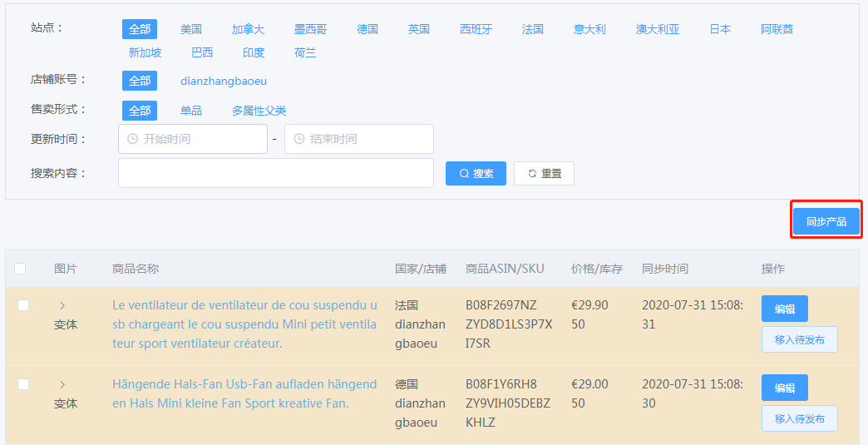Image resolution: width=868 pixels, height=445 pixels.
Task: Click the 重置 reset button
Action: 544,173
